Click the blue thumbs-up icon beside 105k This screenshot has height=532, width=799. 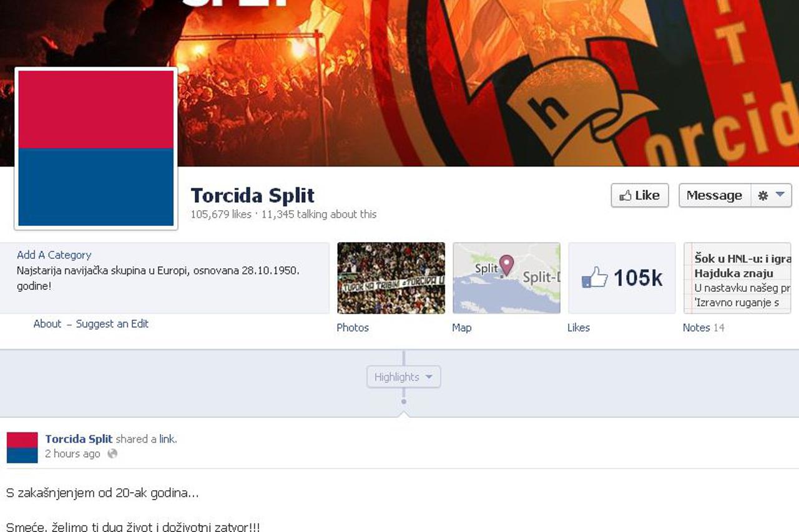pyautogui.click(x=594, y=278)
